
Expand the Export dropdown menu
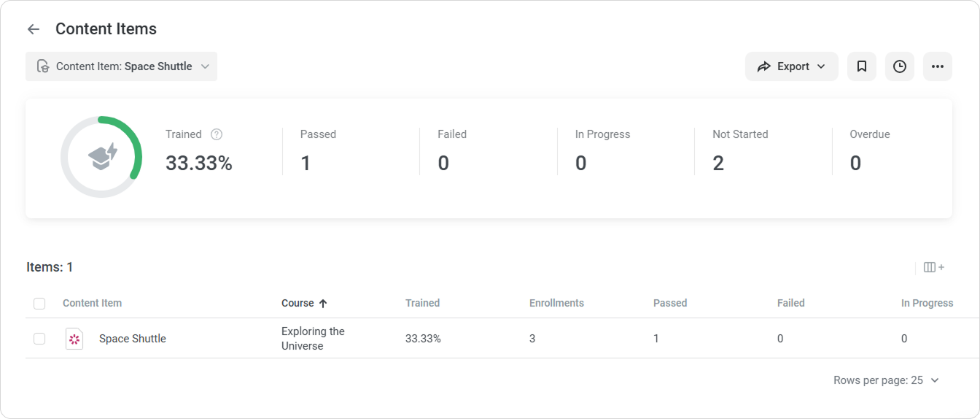pos(821,66)
